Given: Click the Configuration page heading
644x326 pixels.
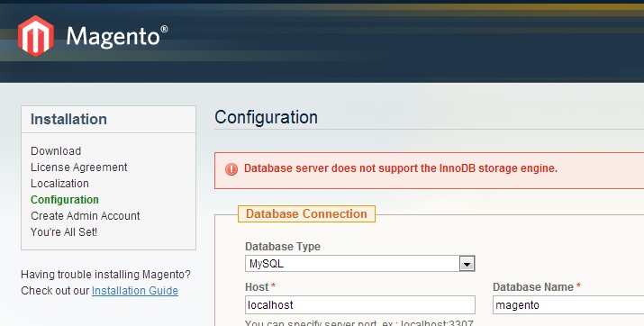Looking at the screenshot, I should coord(266,117).
